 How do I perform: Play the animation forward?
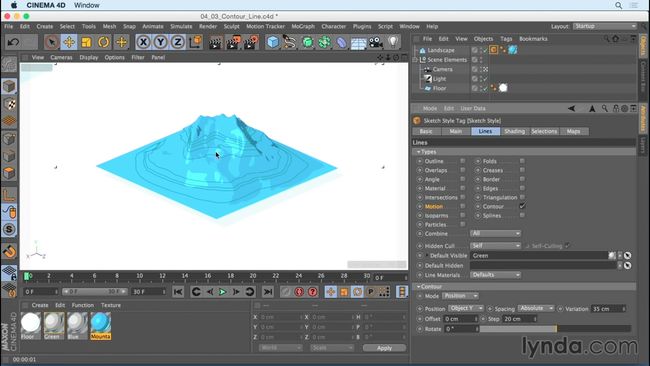pos(223,292)
